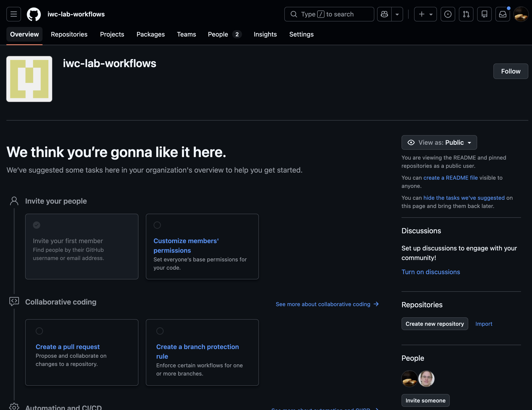Click the header iwc-lab-workflows breadcrumb
The width and height of the screenshot is (532, 410).
coord(76,14)
